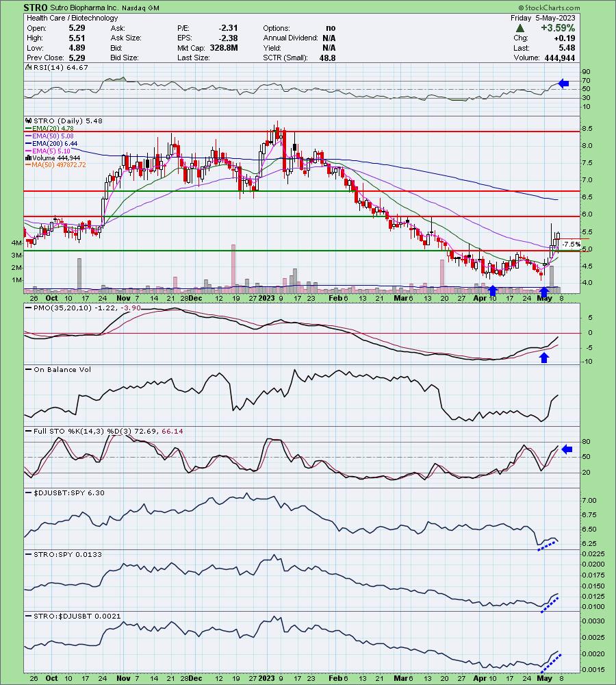Click the Annual Dividend value N/A
This screenshot has width=616, height=685.
[329, 38]
